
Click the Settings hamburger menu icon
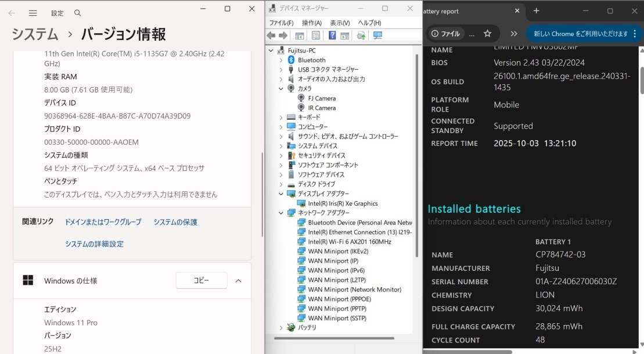click(x=34, y=13)
